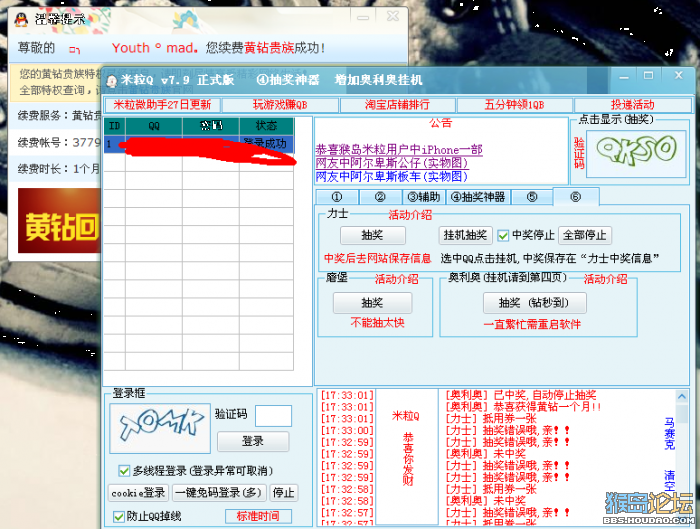Viewport: 700px width, 529px height.
Task: Click the 一键免码登录(多) button
Action: 219,493
